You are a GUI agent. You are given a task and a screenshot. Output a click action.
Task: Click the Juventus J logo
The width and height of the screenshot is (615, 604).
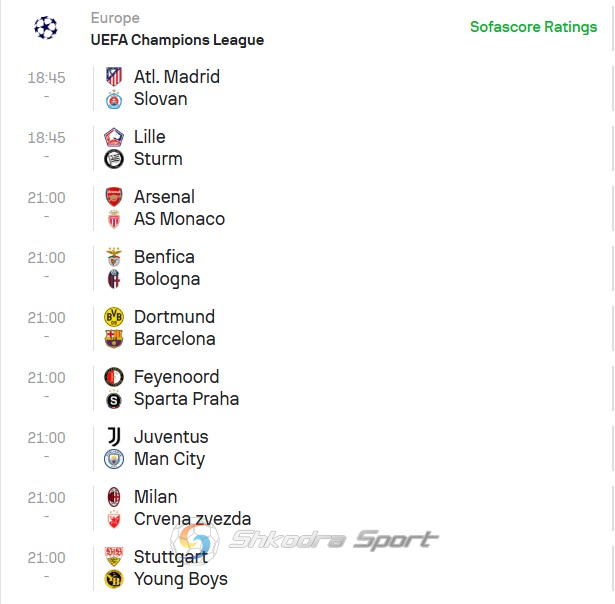point(114,437)
